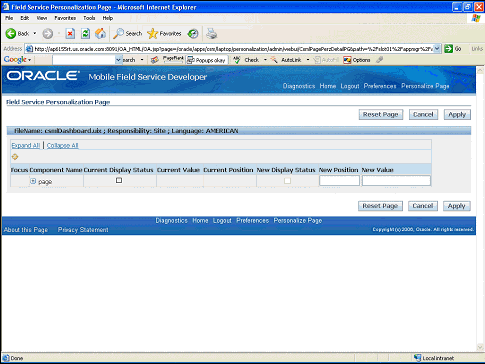Open the AutoLink dropdown arrow
This screenshot has width=485, height=364.
(308, 60)
